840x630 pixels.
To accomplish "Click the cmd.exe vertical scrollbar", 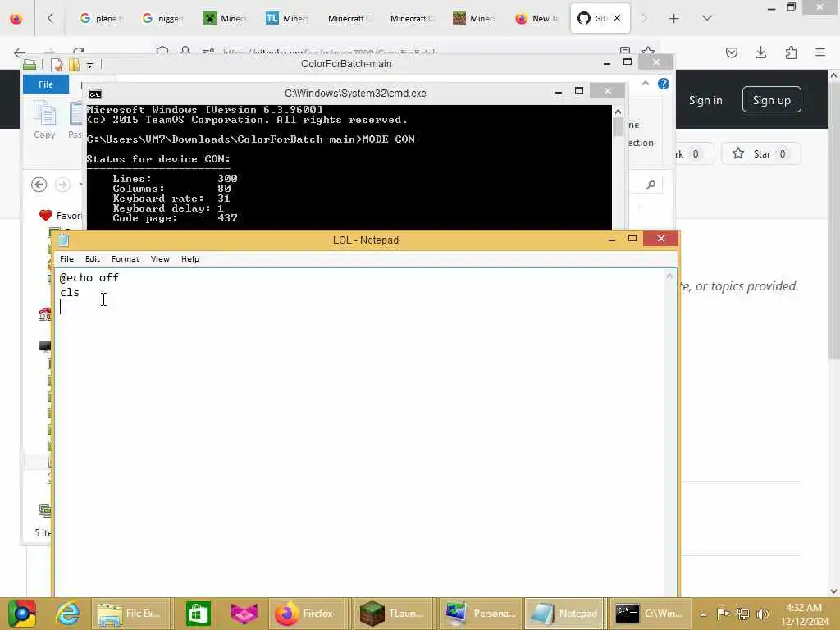I will pyautogui.click(x=618, y=168).
